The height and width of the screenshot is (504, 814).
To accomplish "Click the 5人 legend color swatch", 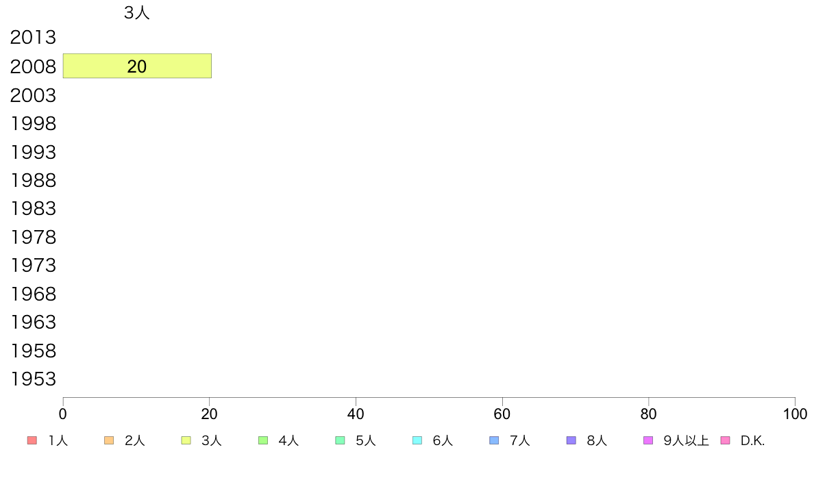I will coord(340,440).
